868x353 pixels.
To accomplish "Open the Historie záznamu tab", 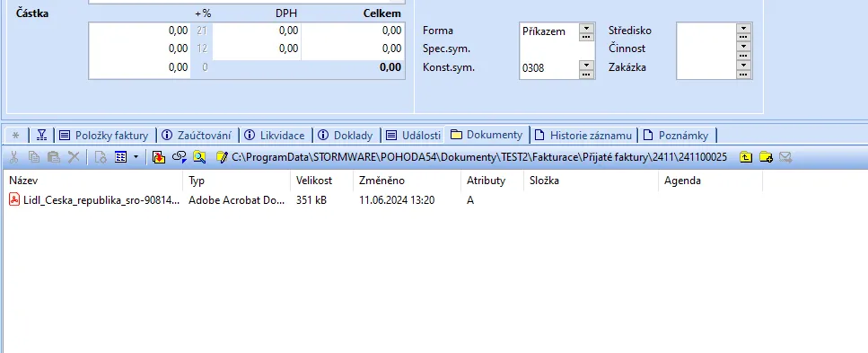I will click(x=583, y=136).
